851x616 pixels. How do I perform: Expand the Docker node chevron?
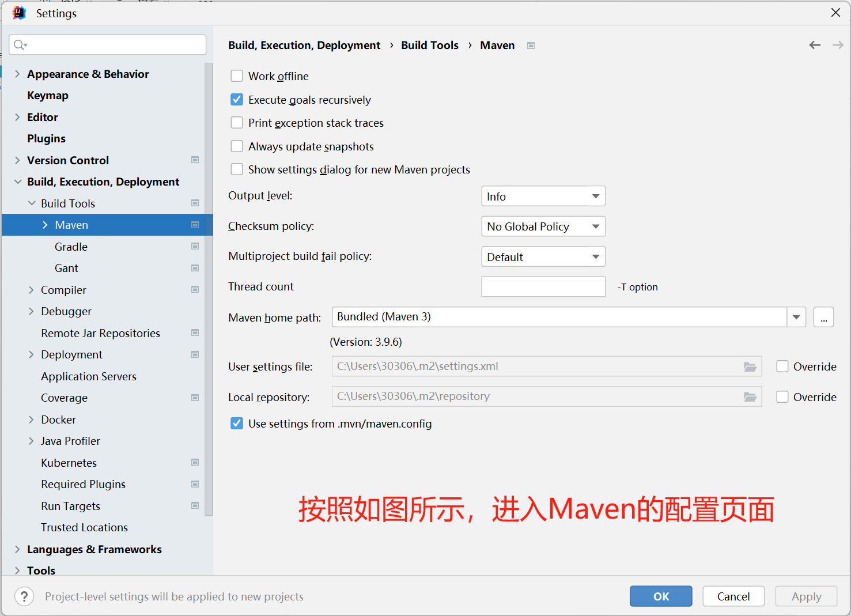32,420
